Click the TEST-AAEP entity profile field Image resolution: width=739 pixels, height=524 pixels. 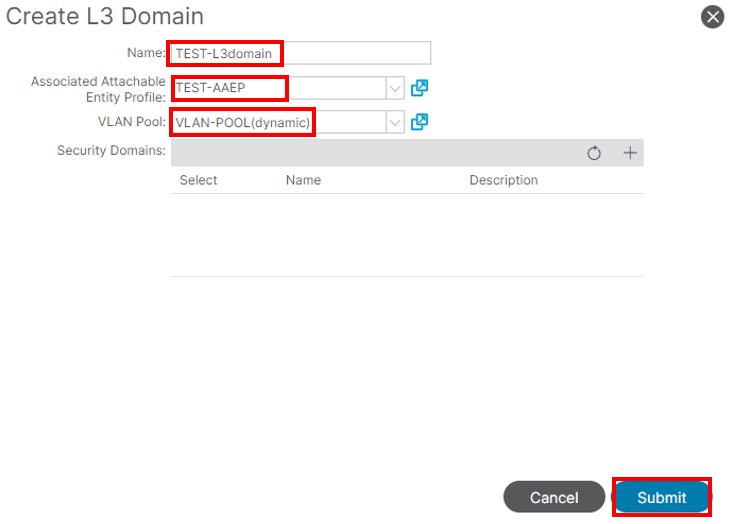click(x=279, y=88)
